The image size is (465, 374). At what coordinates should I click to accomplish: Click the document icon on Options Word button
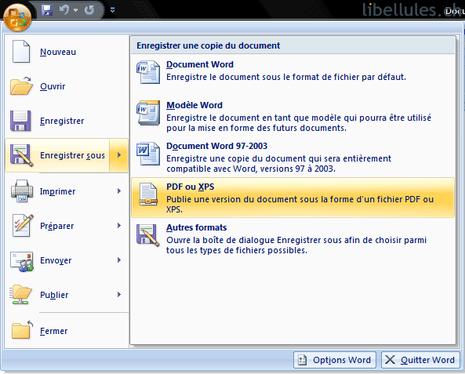(x=302, y=360)
